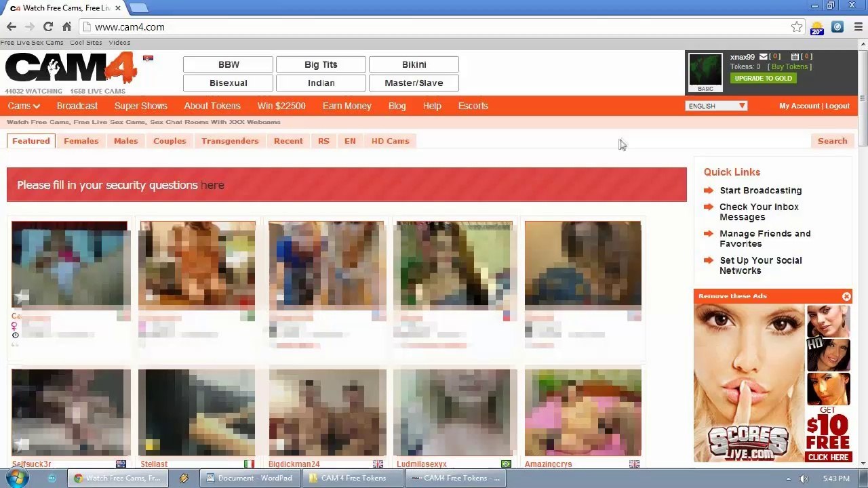This screenshot has height=488, width=868.
Task: Click the arrow icon next to Start Broadcasting
Action: 709,190
